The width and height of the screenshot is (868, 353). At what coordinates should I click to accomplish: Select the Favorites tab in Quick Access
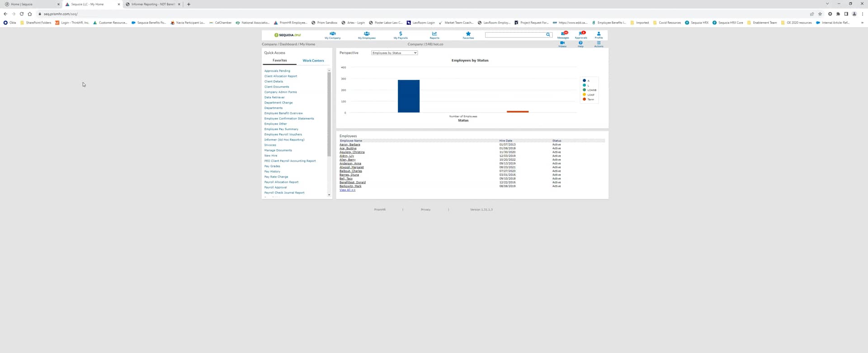tap(280, 61)
